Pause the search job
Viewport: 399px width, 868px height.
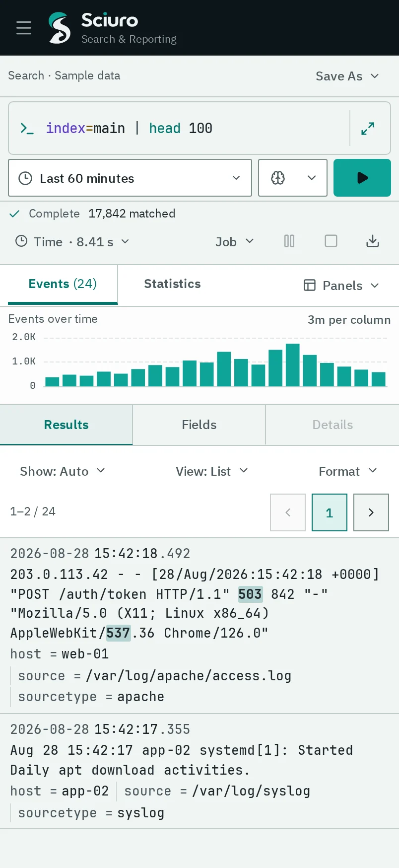coord(289,241)
